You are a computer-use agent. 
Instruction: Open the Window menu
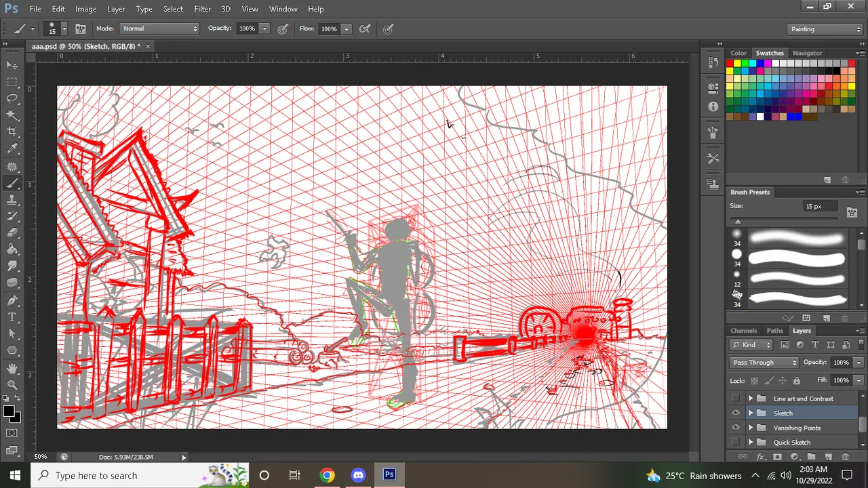click(x=283, y=9)
